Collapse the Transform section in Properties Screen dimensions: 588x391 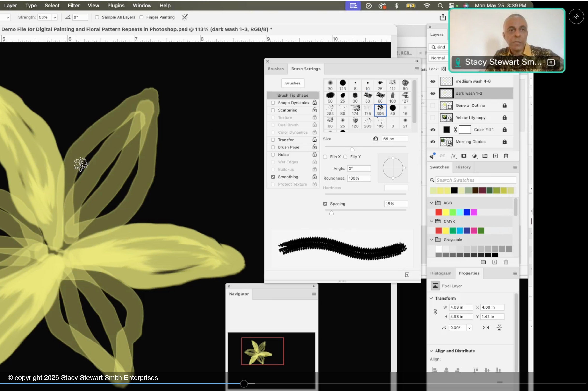pyautogui.click(x=431, y=298)
